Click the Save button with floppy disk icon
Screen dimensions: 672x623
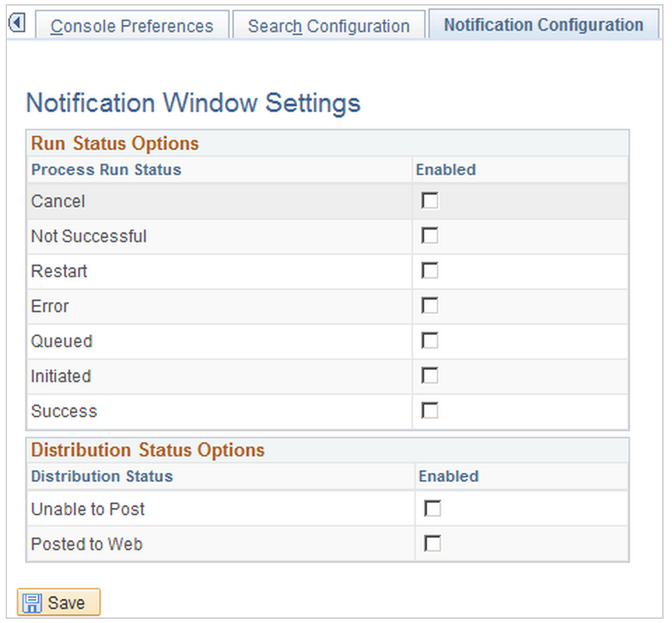pyautogui.click(x=59, y=603)
